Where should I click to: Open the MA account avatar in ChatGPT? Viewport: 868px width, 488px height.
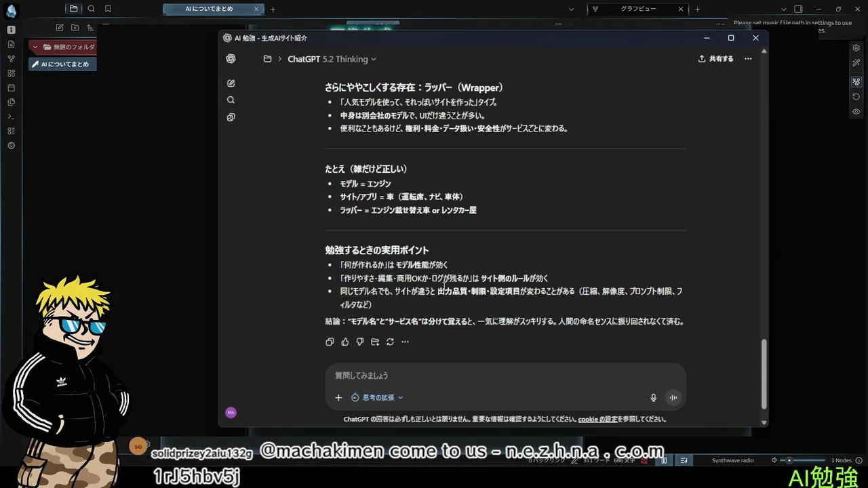[231, 412]
